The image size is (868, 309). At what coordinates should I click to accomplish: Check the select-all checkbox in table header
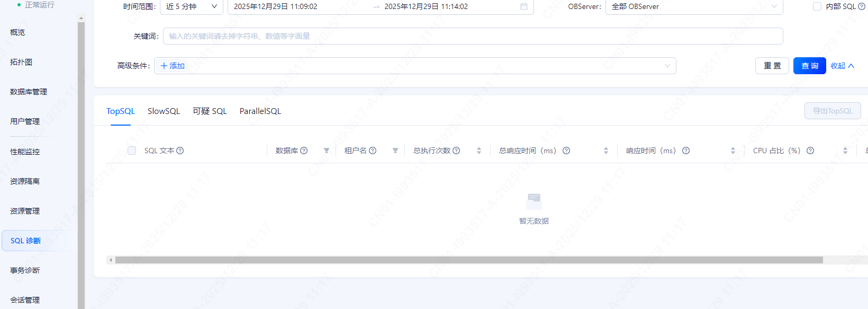132,151
